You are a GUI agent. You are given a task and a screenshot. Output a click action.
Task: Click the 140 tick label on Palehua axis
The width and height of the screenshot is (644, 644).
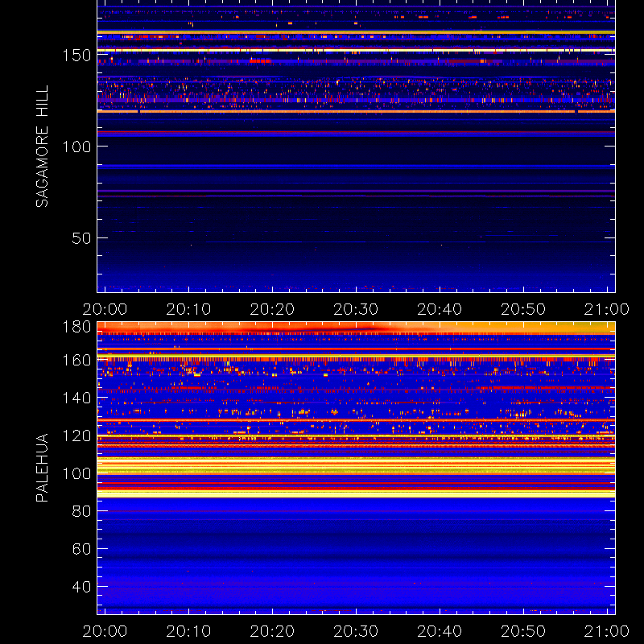click(x=76, y=398)
